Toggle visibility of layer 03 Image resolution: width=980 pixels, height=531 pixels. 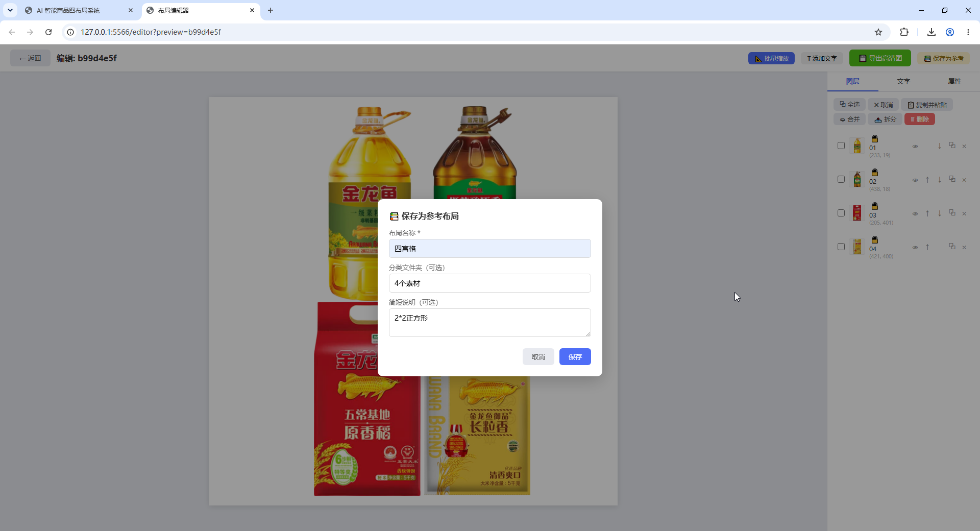pos(915,214)
